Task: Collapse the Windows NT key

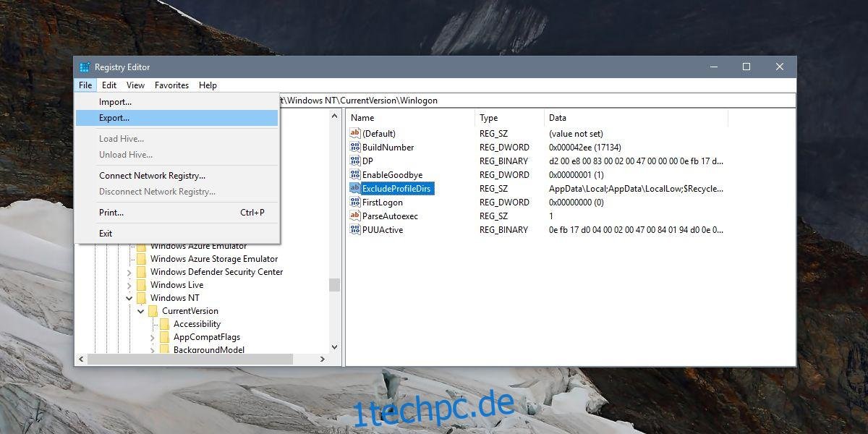Action: tap(129, 298)
